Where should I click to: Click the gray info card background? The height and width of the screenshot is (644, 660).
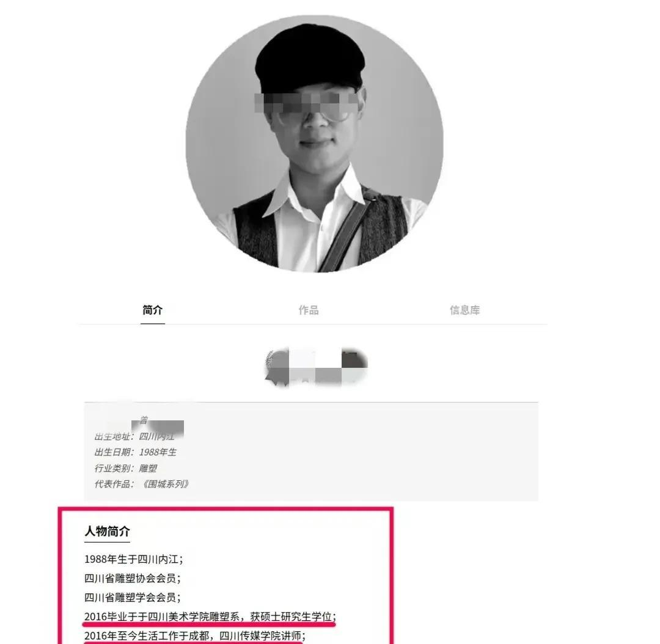coord(311,451)
